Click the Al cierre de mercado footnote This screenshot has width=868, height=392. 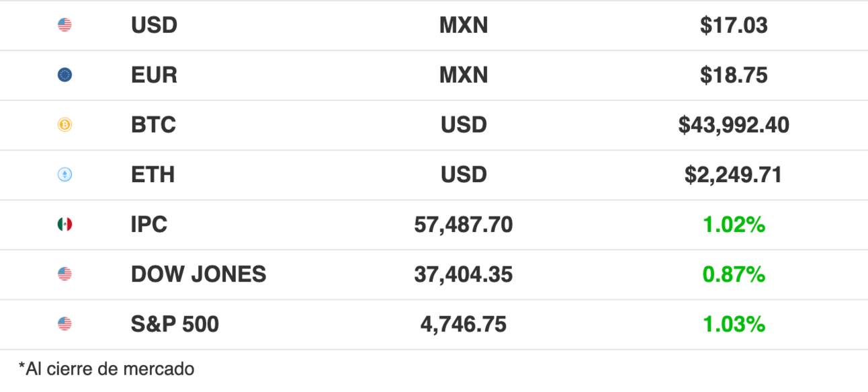point(106,368)
